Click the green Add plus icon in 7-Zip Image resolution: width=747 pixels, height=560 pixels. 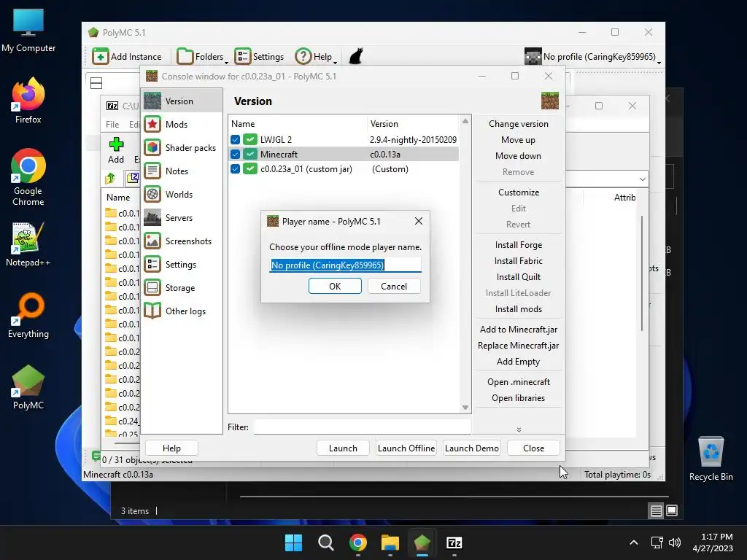[116, 144]
